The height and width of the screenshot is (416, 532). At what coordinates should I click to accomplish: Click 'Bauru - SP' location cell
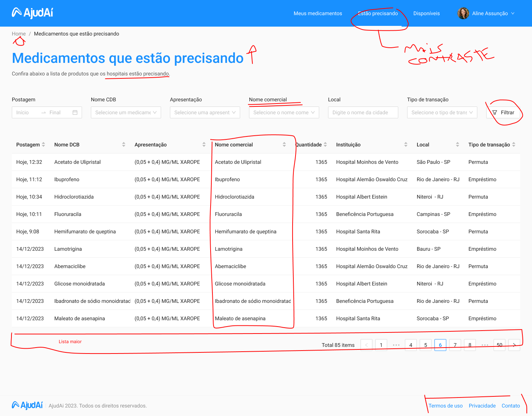[x=429, y=249]
